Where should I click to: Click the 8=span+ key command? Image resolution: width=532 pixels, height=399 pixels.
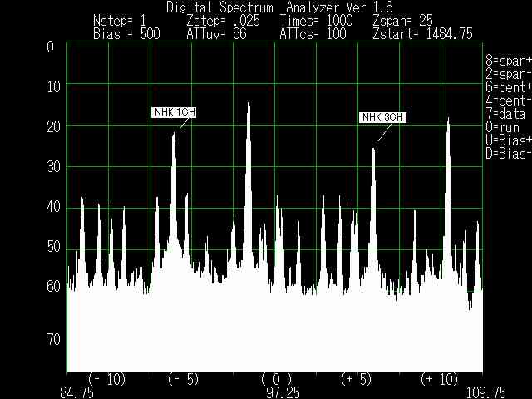point(509,61)
